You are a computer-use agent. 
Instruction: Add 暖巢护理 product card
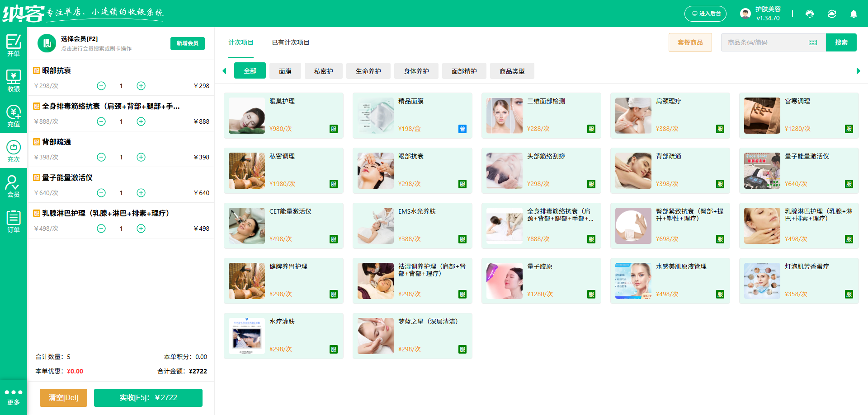pos(283,116)
